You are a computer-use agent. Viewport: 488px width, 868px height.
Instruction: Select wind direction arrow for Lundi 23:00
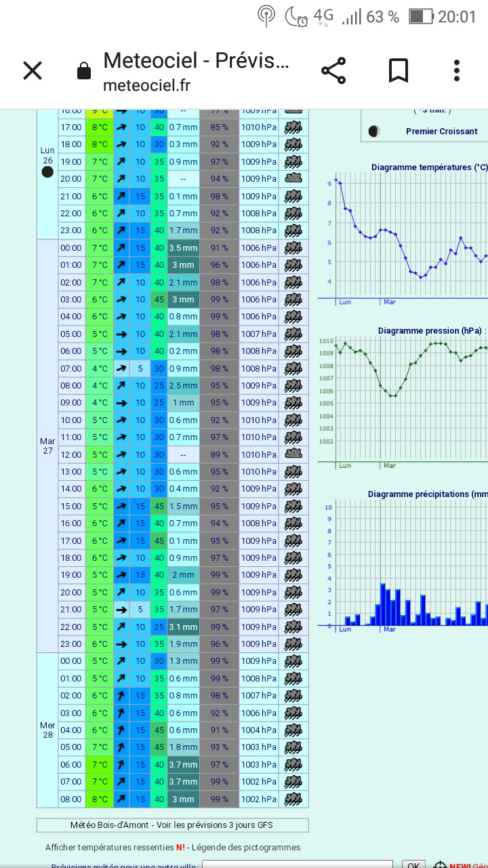(121, 231)
